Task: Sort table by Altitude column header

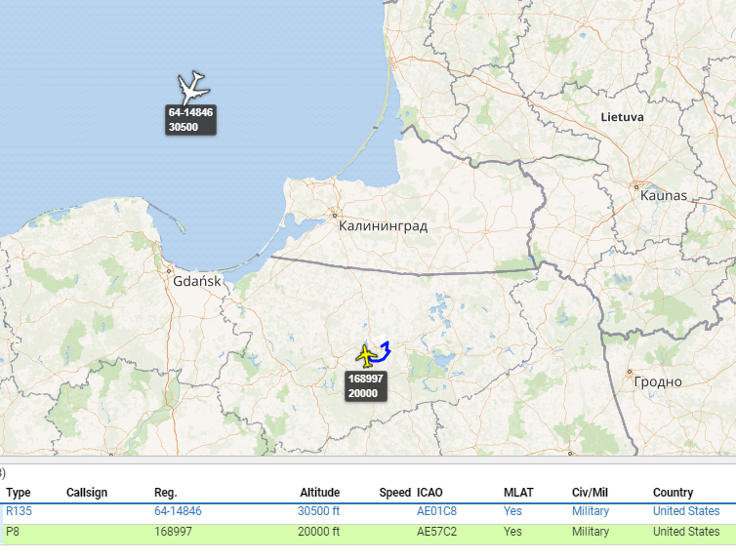Action: pos(319,493)
